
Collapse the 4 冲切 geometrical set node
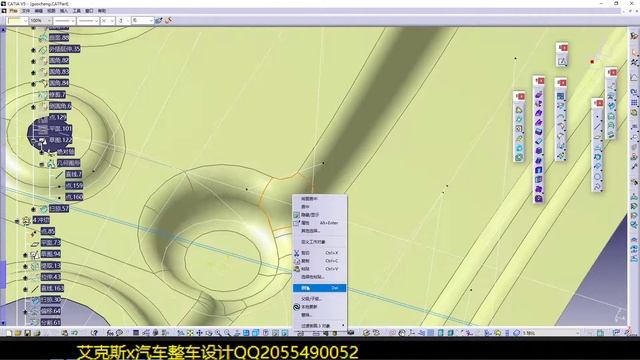pyautogui.click(x=17, y=221)
